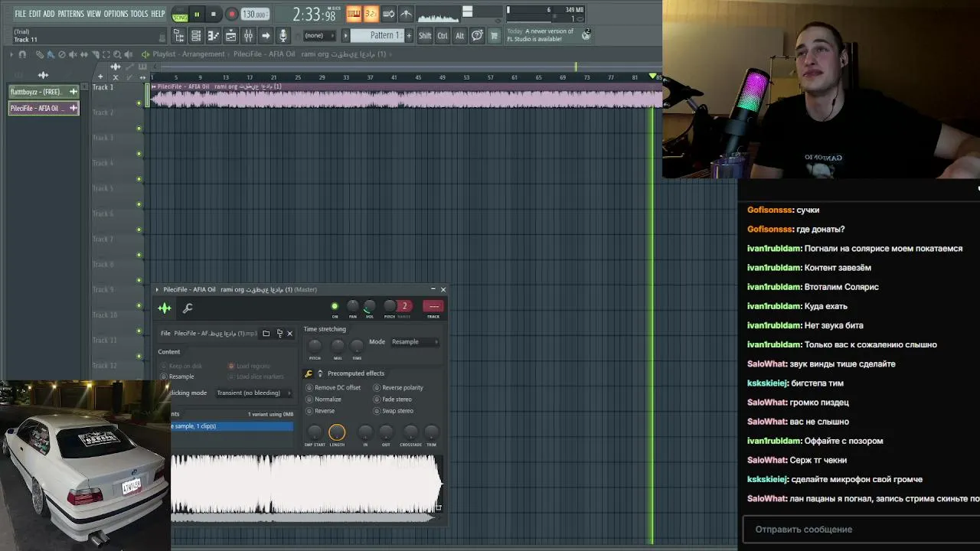980x551 pixels.
Task: Click the record button in the transport
Action: coord(231,14)
